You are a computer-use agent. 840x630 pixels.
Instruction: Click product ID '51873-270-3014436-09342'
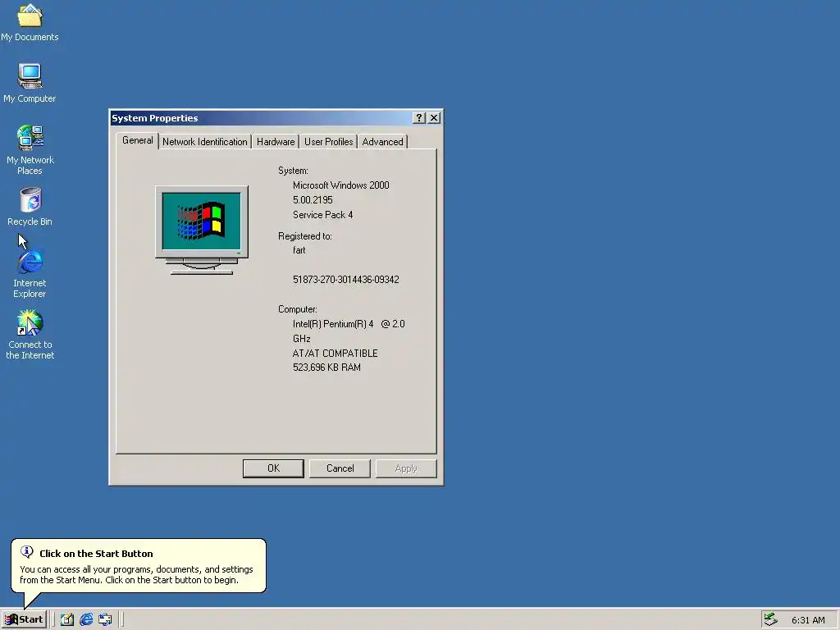click(x=345, y=280)
